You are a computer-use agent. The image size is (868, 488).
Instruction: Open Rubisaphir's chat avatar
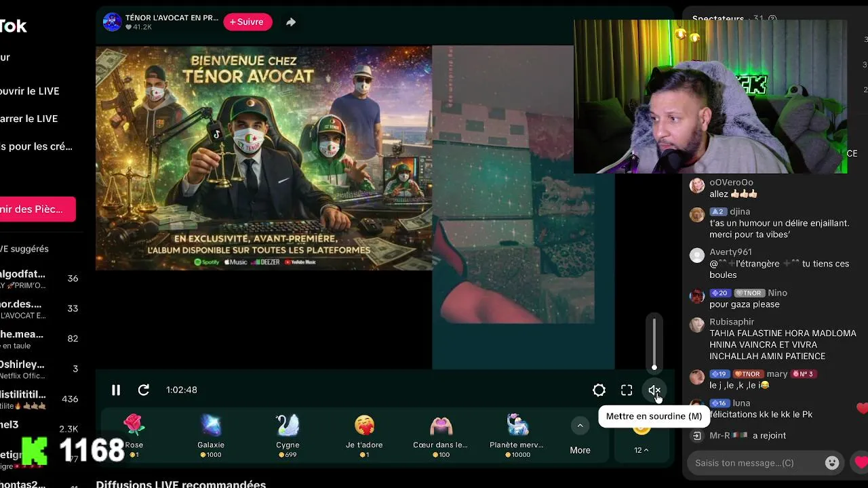[697, 325]
